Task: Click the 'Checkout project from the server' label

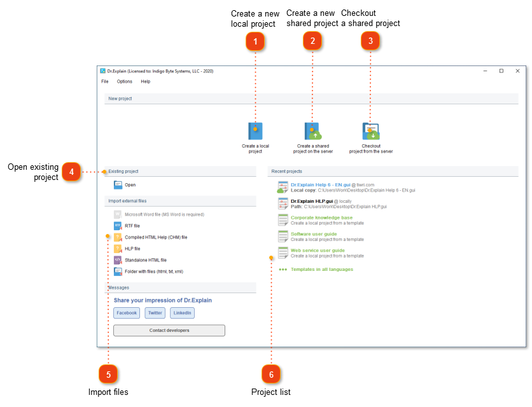Action: tap(371, 149)
